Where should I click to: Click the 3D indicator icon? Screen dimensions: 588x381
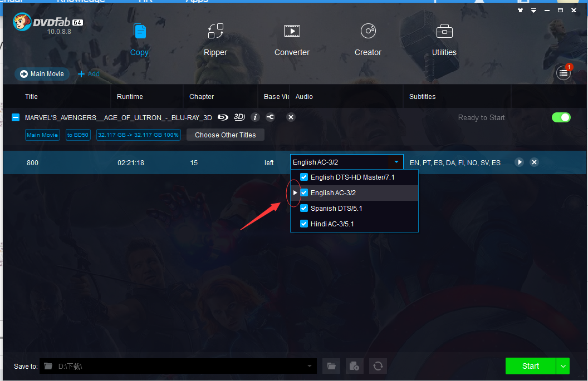tap(239, 117)
